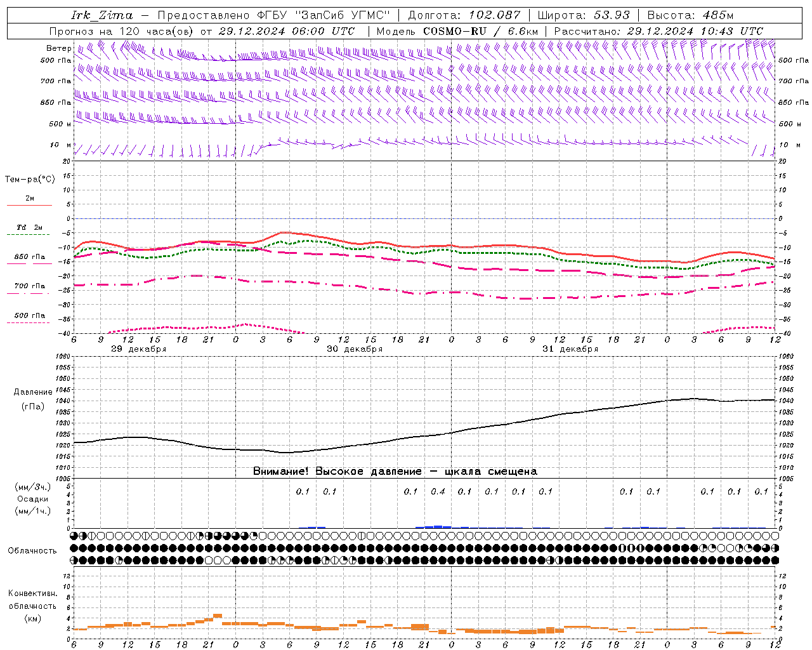Click the station name "Irk_Zima"

pyautogui.click(x=102, y=15)
